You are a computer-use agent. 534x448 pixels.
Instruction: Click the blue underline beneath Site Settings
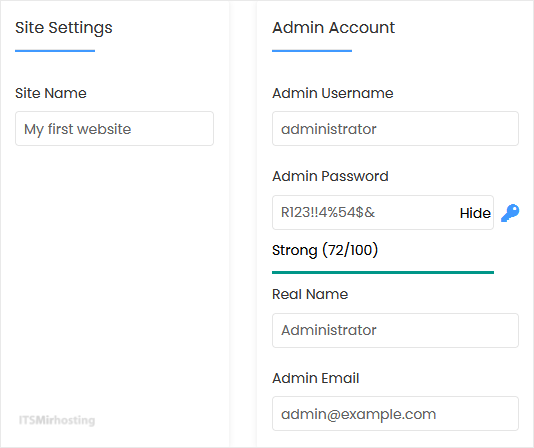tap(55, 51)
